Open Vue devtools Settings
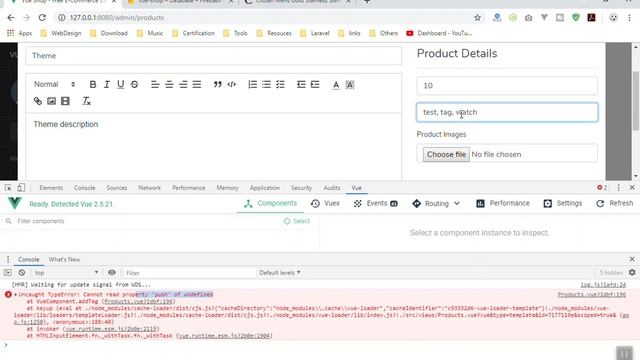This screenshot has height=360, width=640. 562,203
